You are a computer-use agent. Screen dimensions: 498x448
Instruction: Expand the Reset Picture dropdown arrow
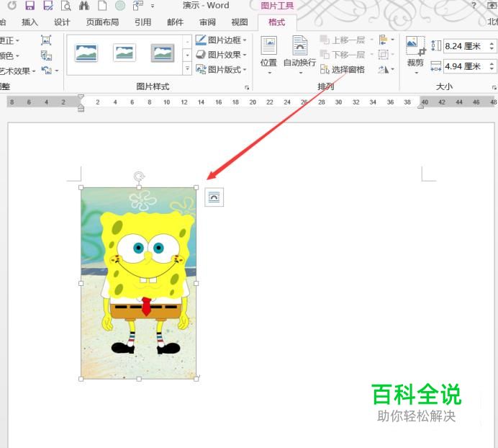(x=57, y=71)
